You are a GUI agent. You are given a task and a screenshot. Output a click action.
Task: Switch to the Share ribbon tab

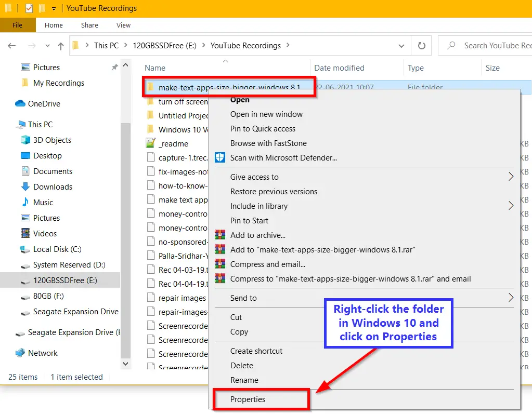89,25
